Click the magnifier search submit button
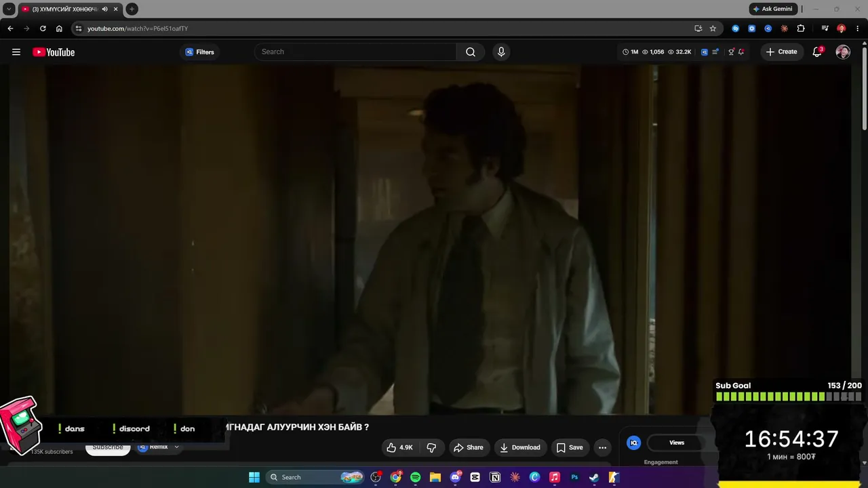Screen dimensions: 868x488 471,52
